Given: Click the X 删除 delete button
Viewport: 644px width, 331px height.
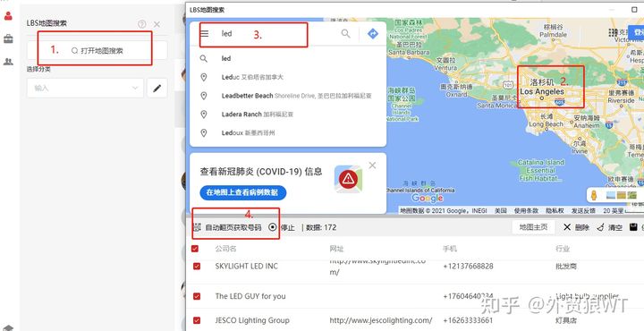Looking at the screenshot, I should [576, 227].
